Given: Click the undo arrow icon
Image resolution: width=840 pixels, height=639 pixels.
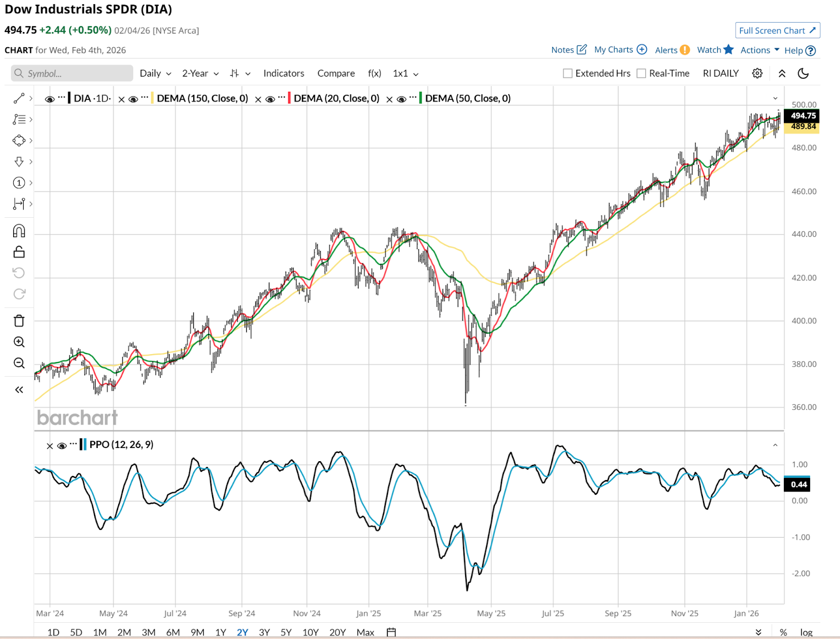Looking at the screenshot, I should click(x=19, y=273).
